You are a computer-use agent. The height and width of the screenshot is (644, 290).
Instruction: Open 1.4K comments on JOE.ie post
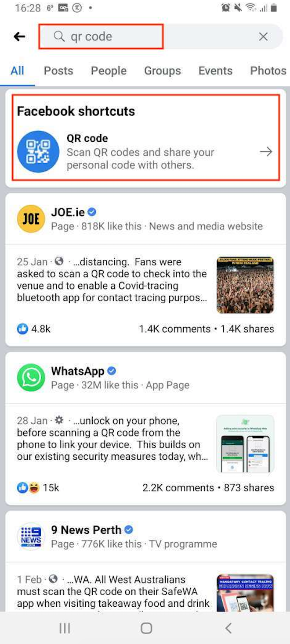(175, 329)
